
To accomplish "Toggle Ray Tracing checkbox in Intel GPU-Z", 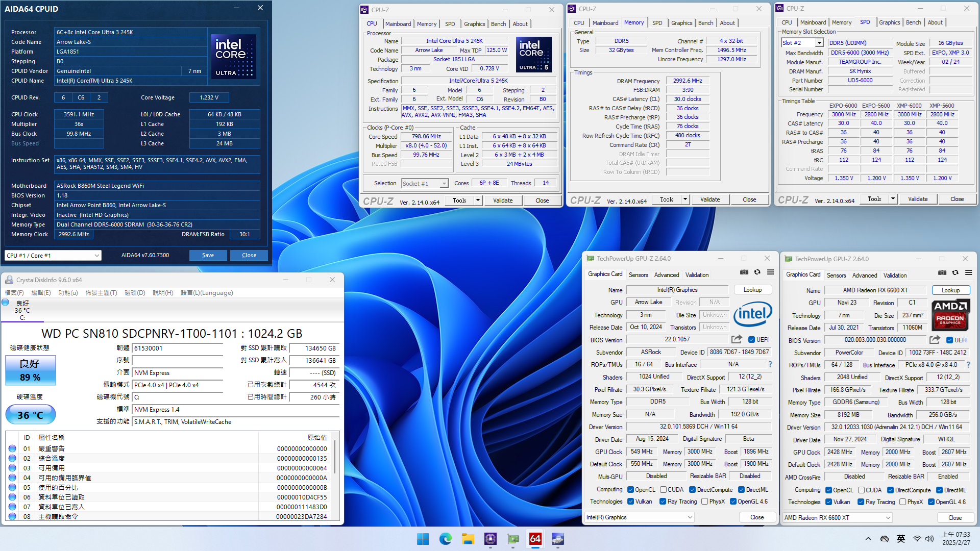I will tap(663, 502).
